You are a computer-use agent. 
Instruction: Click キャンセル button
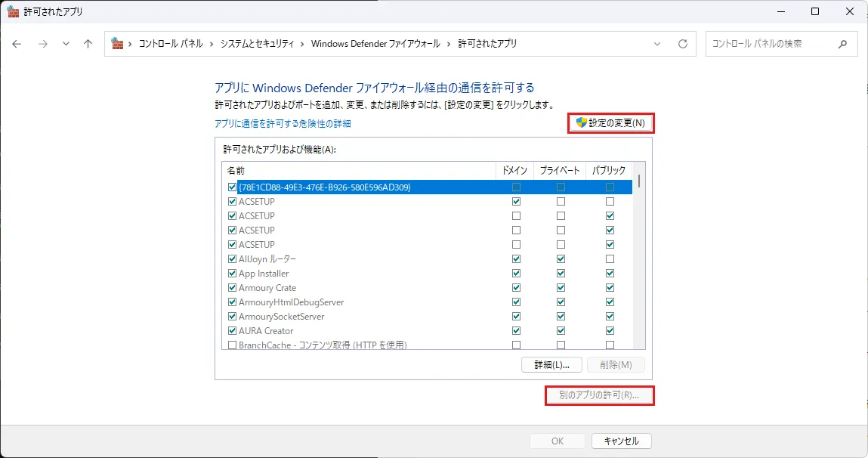pyautogui.click(x=621, y=441)
